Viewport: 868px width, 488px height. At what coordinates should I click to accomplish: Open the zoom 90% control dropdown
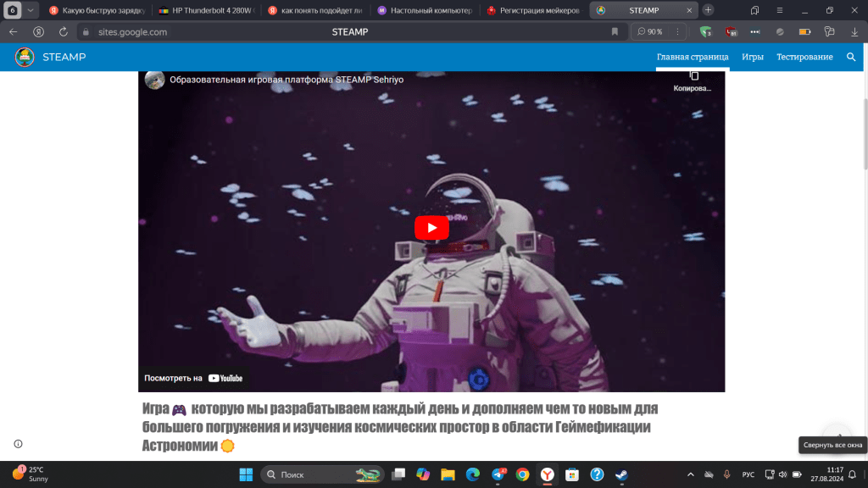(x=651, y=30)
